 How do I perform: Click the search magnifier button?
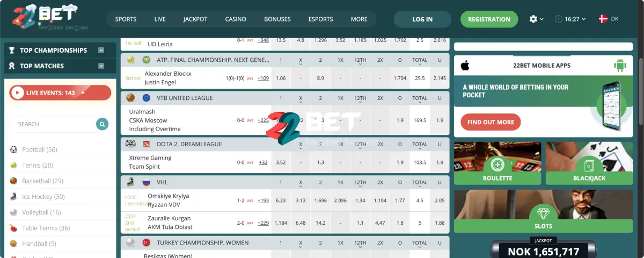click(x=102, y=124)
